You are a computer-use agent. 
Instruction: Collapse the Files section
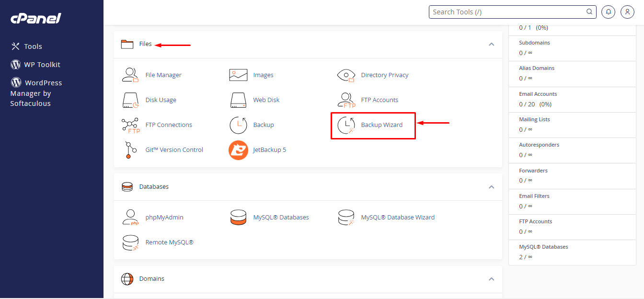491,44
